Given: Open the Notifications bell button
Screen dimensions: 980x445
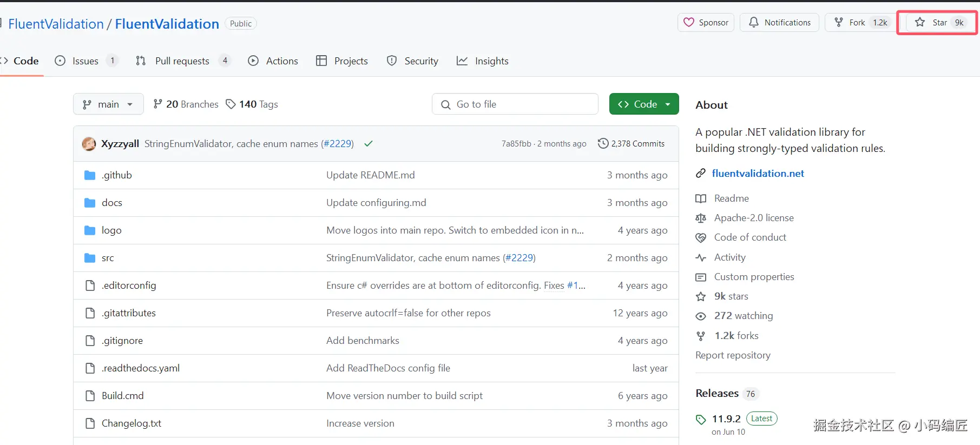Looking at the screenshot, I should (779, 23).
